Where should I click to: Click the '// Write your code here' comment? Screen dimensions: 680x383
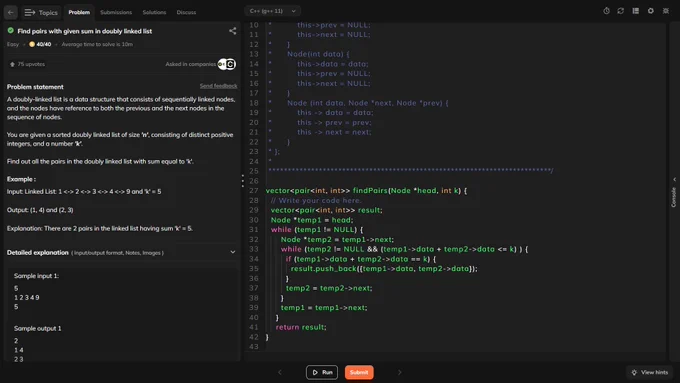[x=316, y=200]
